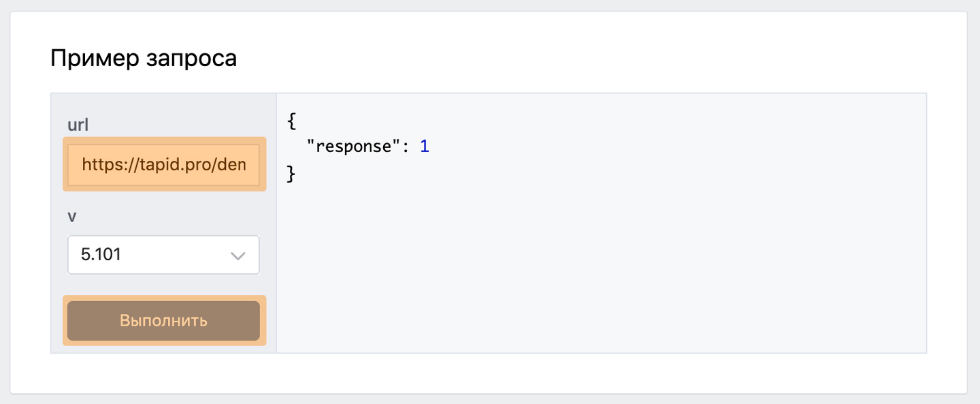Image resolution: width=980 pixels, height=404 pixels.
Task: Click the gray parameters panel below Выполнить
Action: 163,349
